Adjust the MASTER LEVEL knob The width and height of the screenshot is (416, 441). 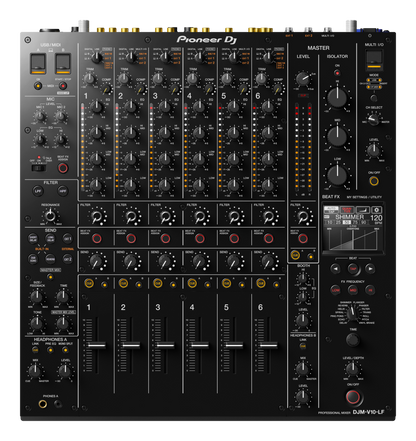(302, 78)
